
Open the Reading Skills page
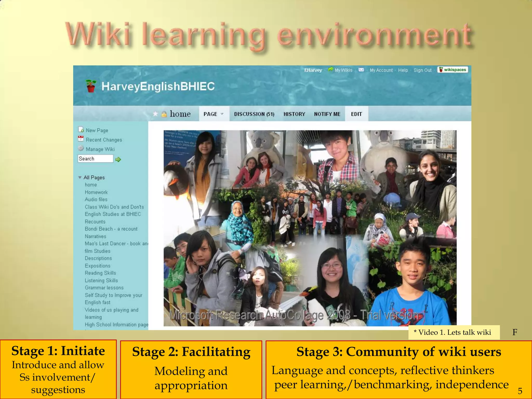tap(100, 273)
